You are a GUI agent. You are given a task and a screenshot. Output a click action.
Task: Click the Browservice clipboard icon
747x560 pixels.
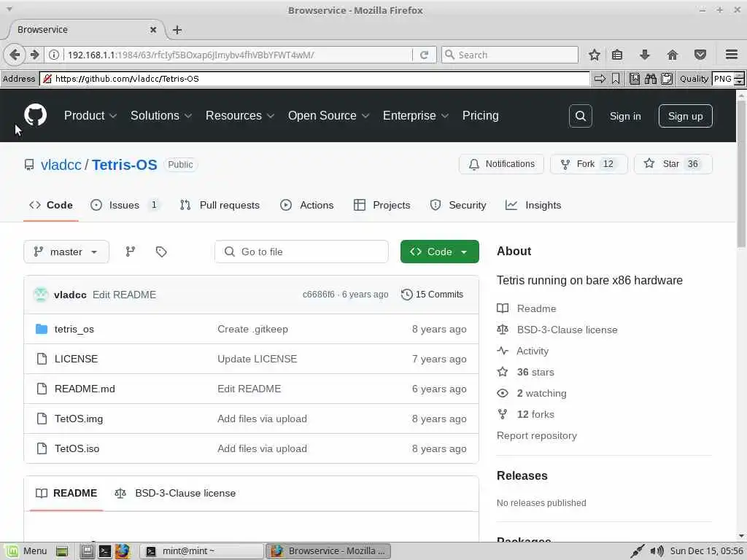pos(667,79)
